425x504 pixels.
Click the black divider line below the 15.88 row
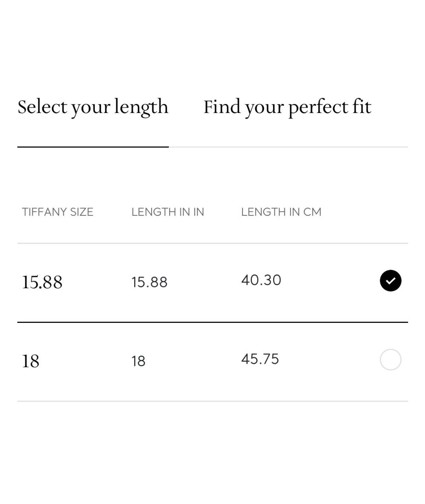pyautogui.click(x=213, y=322)
